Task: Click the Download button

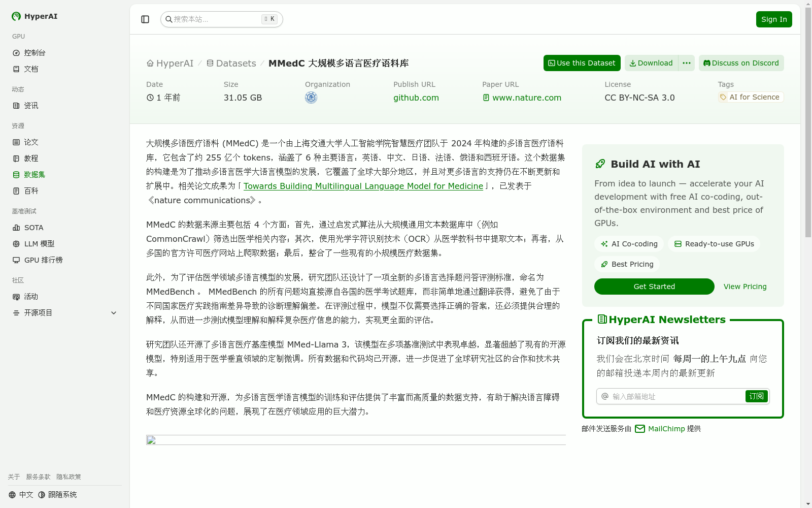Action: click(x=651, y=63)
